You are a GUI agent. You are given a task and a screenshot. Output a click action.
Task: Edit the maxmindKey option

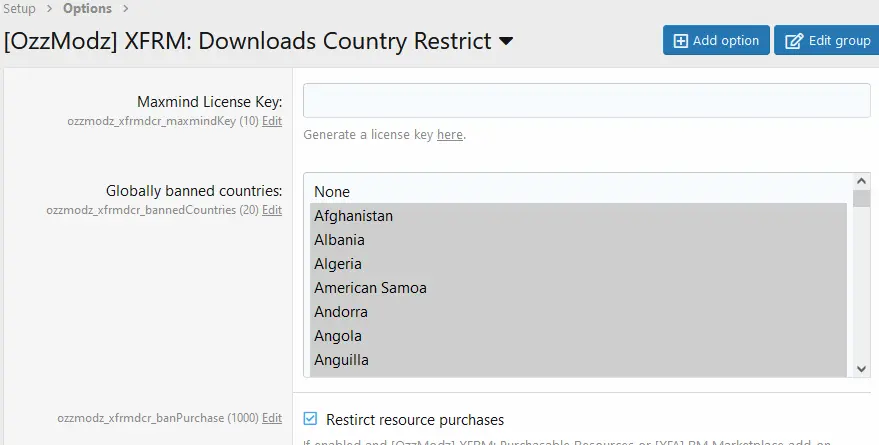click(272, 121)
